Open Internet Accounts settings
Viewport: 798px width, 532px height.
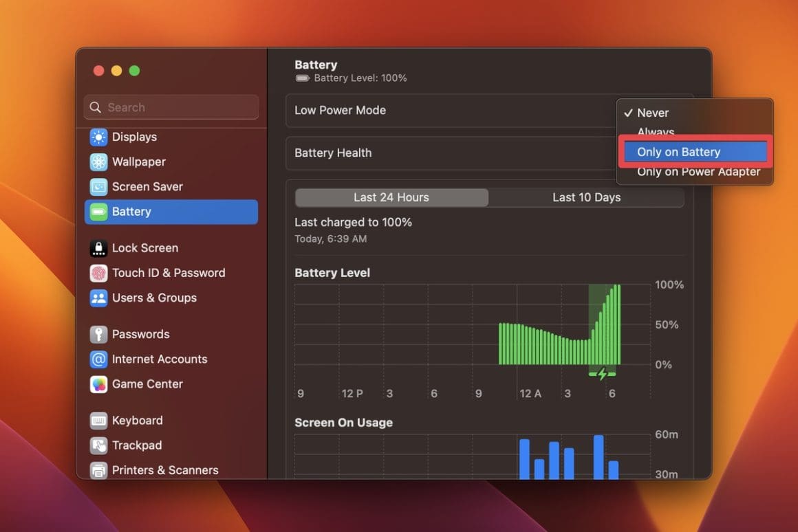[x=98, y=359]
